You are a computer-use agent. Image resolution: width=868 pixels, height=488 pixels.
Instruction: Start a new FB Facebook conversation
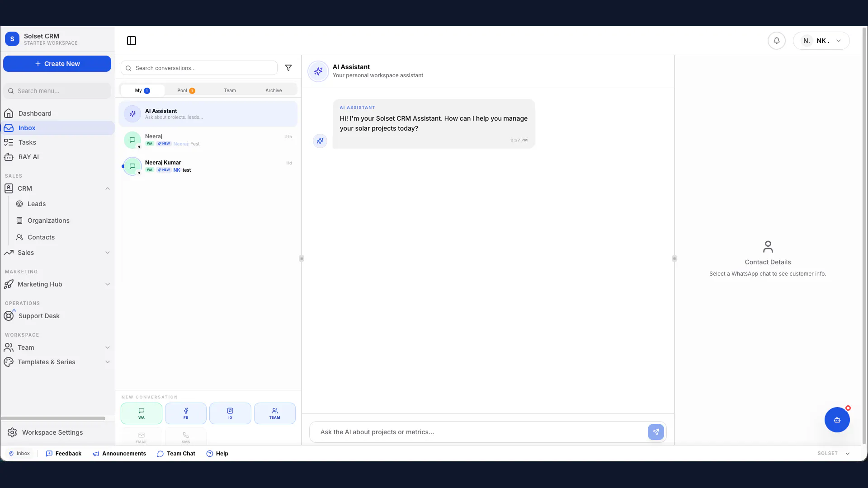tap(186, 413)
